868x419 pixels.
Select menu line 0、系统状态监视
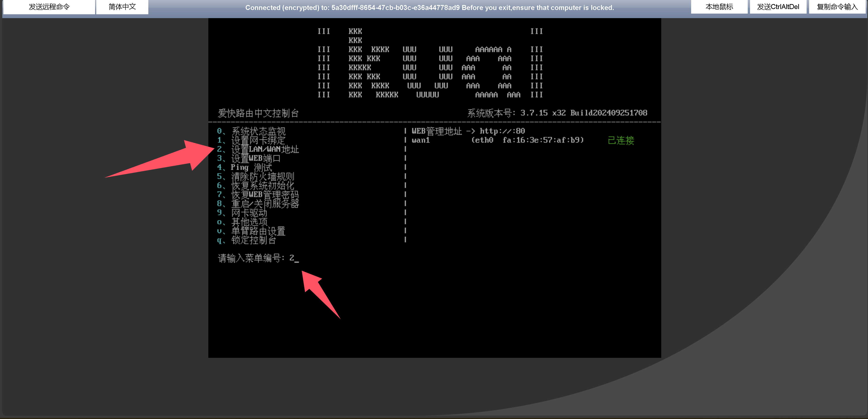point(251,131)
